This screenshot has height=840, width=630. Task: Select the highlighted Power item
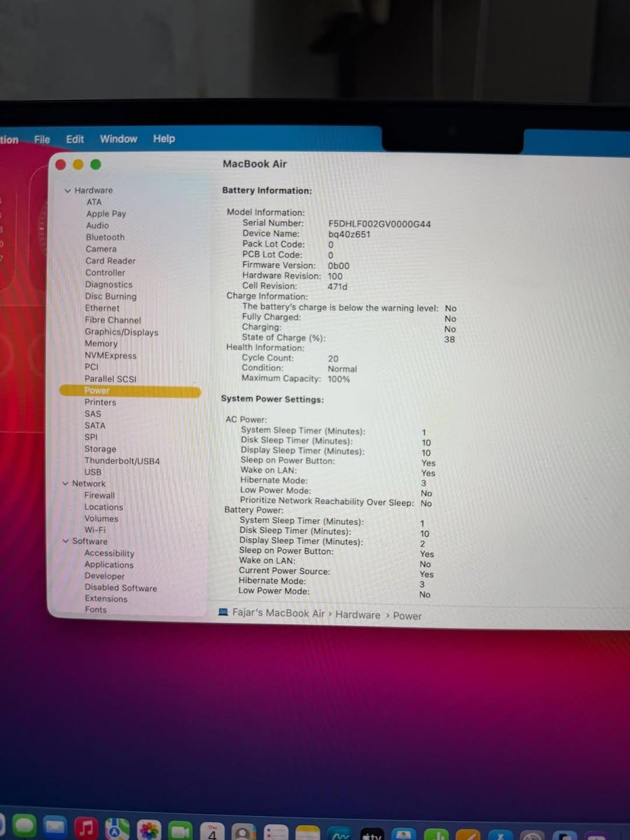coord(130,391)
